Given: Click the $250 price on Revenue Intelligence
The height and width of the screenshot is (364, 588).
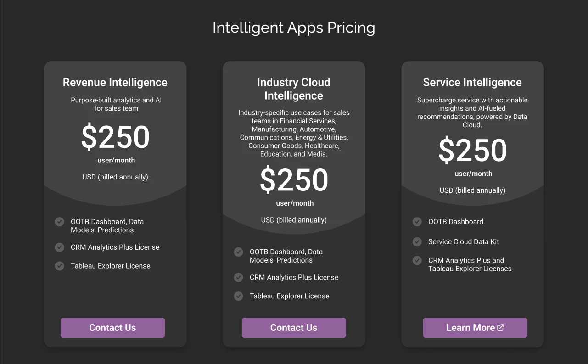Looking at the screenshot, I should point(115,137).
